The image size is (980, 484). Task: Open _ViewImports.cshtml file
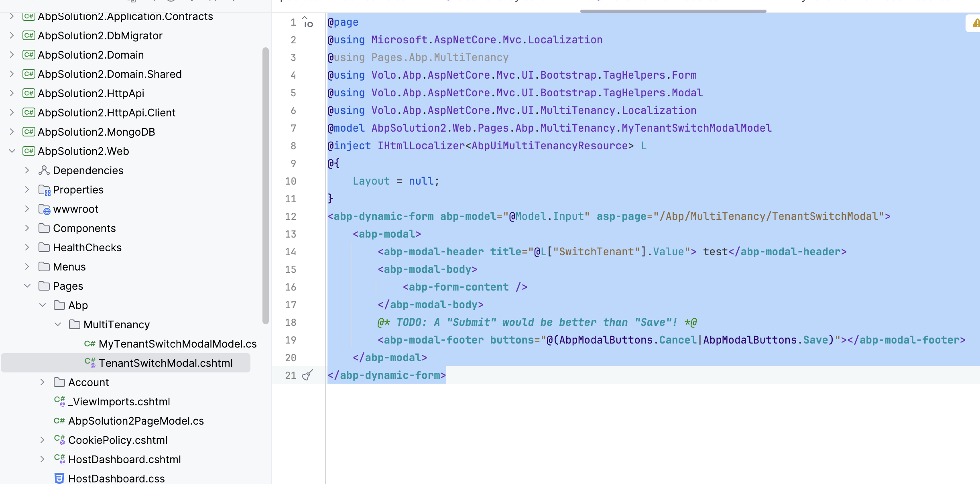pos(119,402)
